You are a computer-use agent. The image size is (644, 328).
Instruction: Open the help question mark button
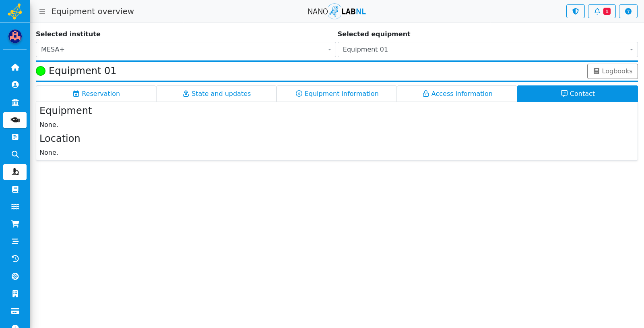pyautogui.click(x=628, y=11)
